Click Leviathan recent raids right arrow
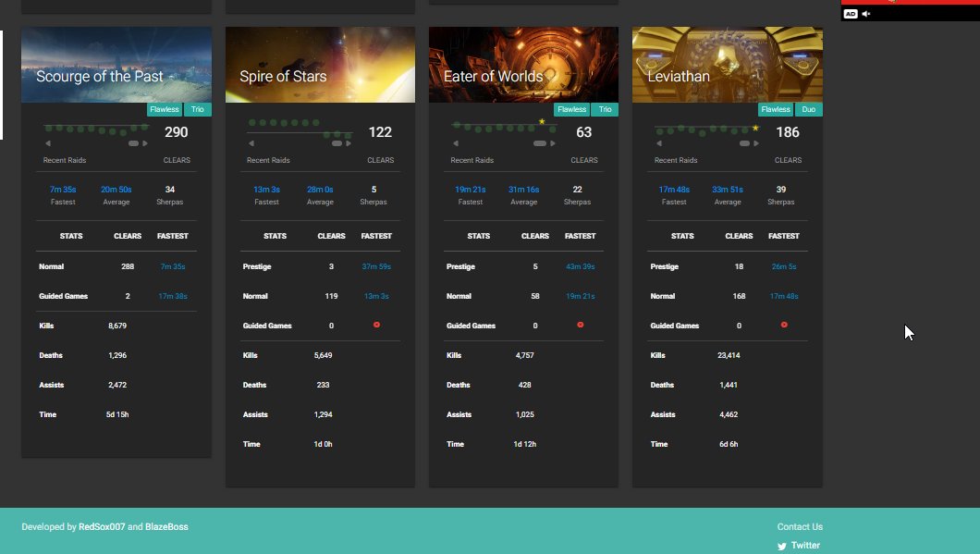The height and width of the screenshot is (554, 980). (756, 143)
